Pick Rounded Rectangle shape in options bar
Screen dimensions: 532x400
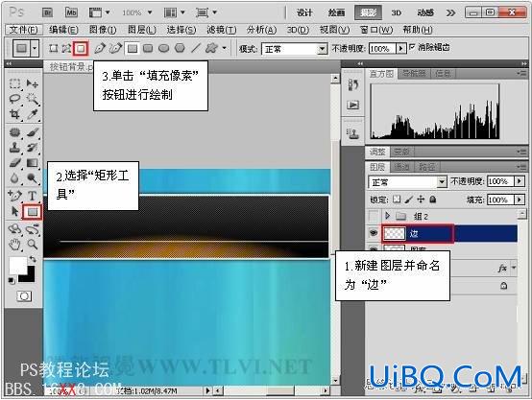point(148,49)
